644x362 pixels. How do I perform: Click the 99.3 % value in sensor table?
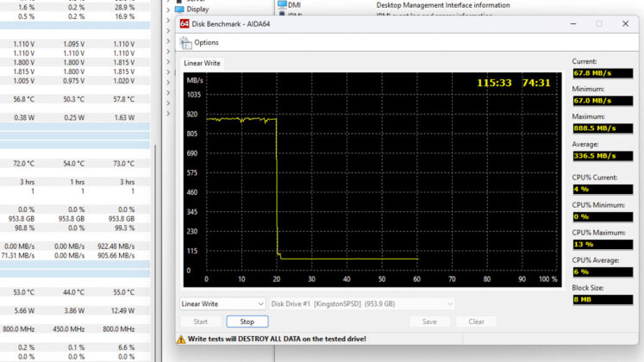click(x=125, y=228)
